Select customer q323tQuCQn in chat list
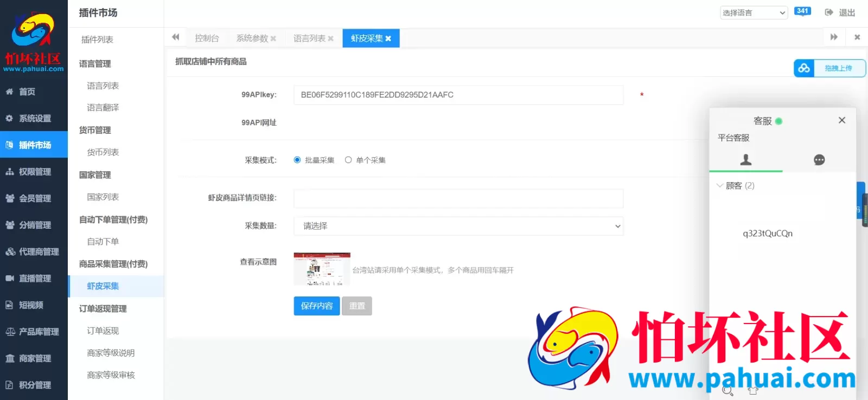The height and width of the screenshot is (400, 868). coord(768,234)
